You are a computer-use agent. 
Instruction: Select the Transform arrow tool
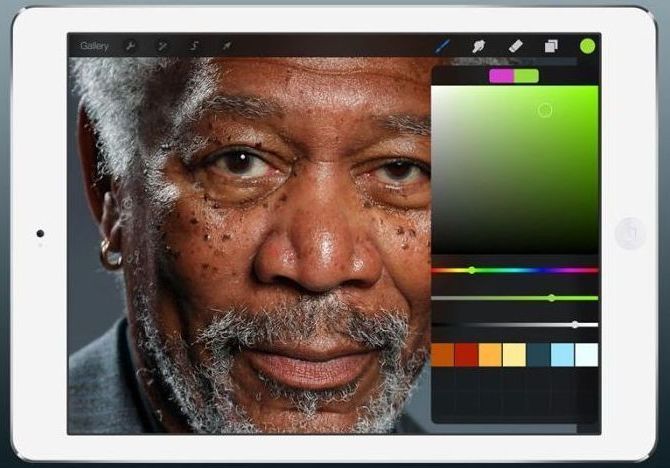click(226, 45)
